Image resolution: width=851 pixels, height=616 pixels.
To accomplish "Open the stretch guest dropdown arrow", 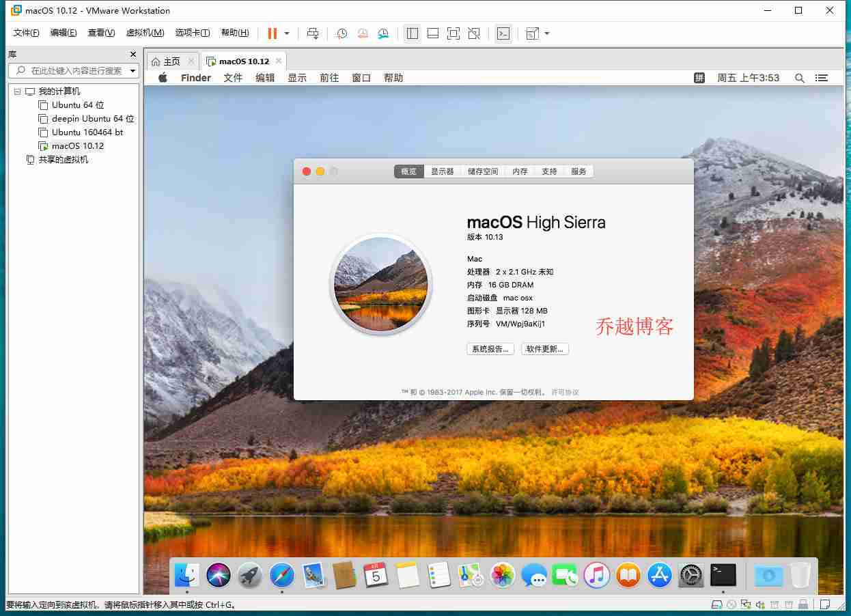I will tap(547, 33).
